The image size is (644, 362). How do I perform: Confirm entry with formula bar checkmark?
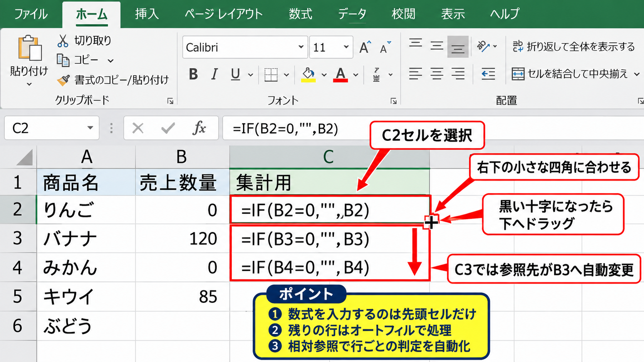tap(168, 128)
